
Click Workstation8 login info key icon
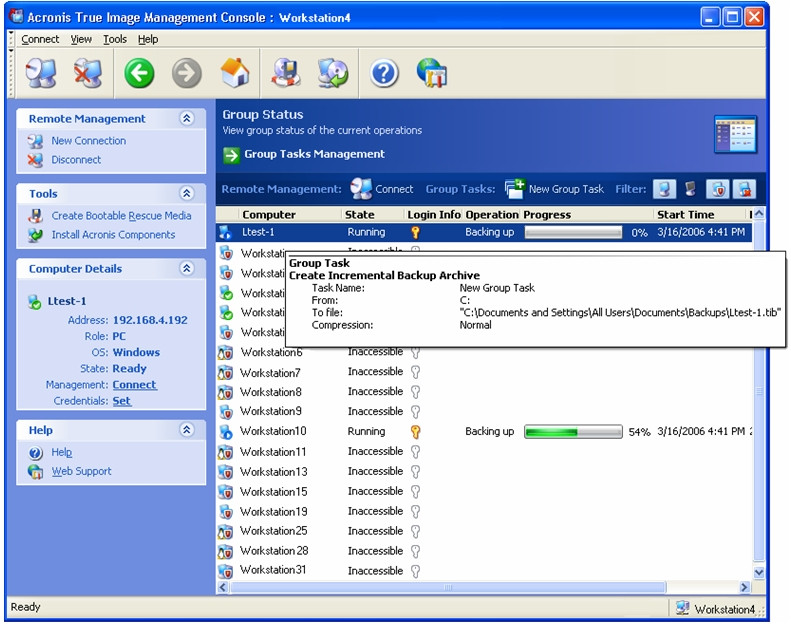coord(415,392)
